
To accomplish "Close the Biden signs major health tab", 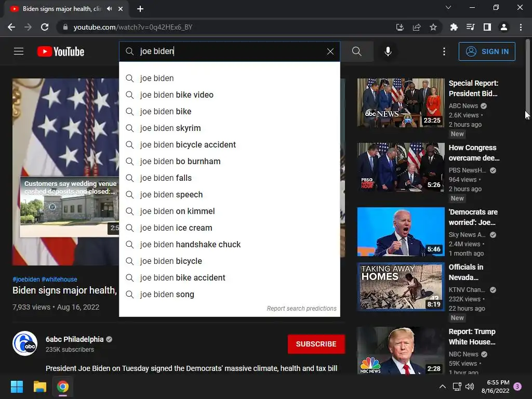I will point(121,9).
